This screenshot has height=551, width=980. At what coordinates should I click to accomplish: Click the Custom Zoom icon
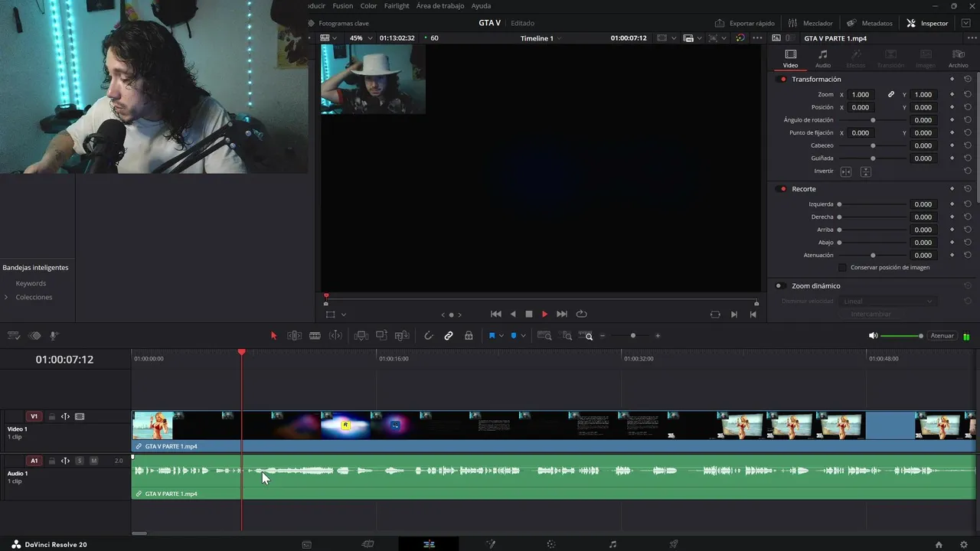tap(586, 335)
